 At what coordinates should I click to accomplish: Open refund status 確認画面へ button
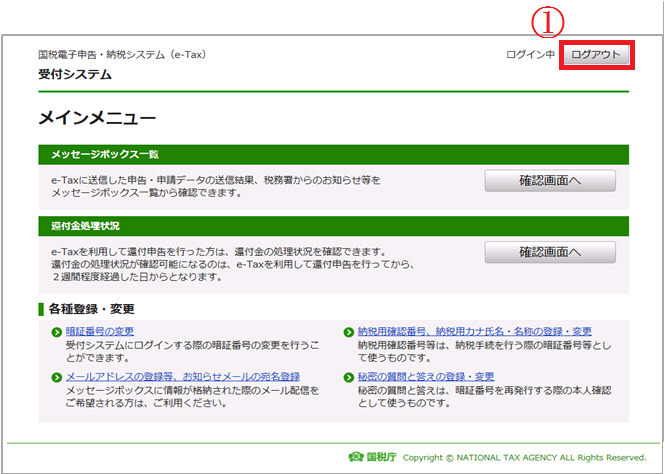[x=550, y=252]
